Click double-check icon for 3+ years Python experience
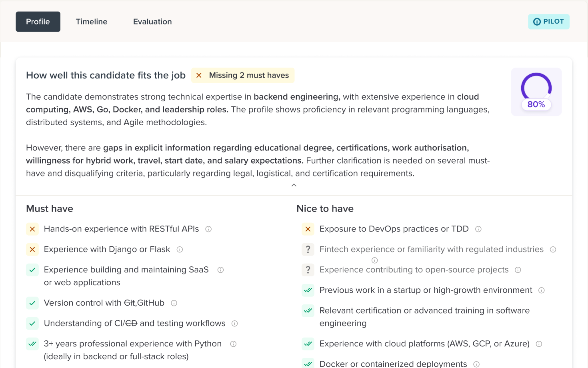Viewport: 588px width, 368px height. (32, 344)
